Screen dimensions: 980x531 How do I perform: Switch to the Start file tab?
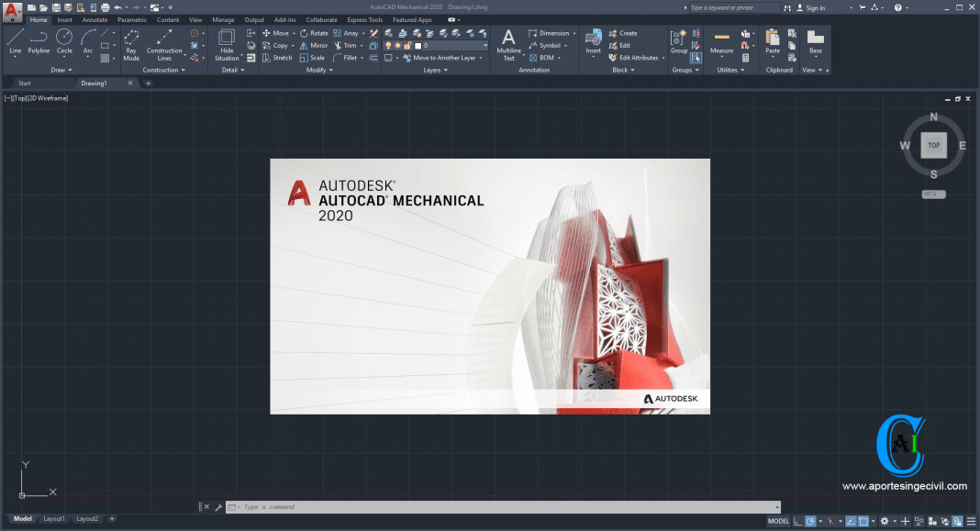click(25, 83)
